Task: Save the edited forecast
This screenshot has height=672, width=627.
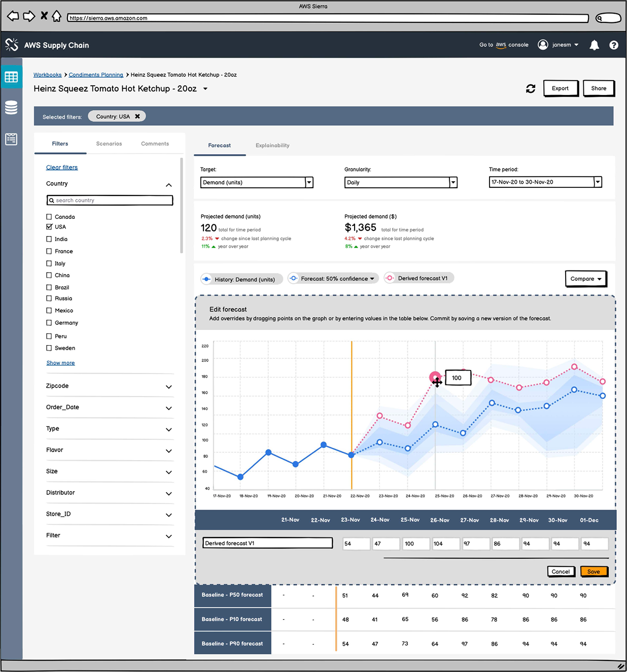Action: click(594, 572)
